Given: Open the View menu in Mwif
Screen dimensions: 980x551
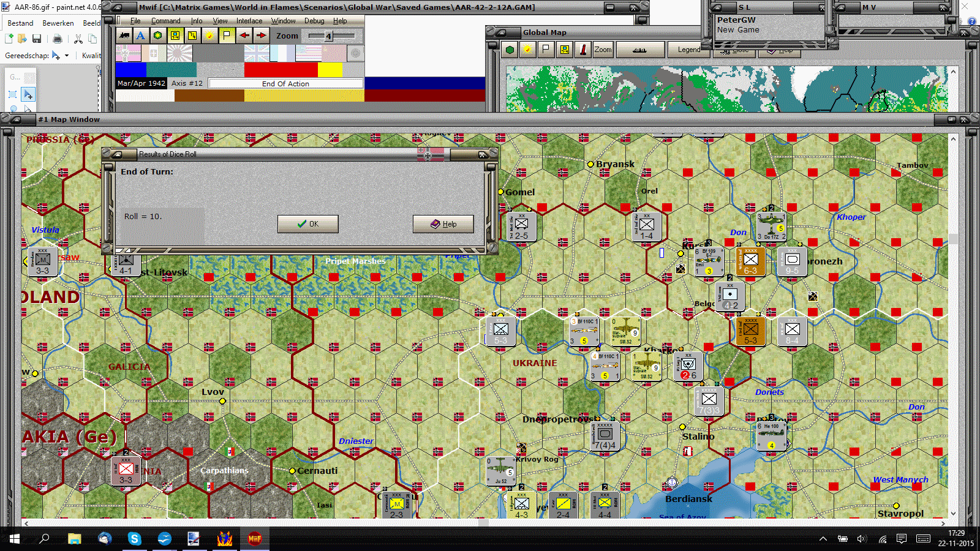Looking at the screenshot, I should (x=220, y=21).
